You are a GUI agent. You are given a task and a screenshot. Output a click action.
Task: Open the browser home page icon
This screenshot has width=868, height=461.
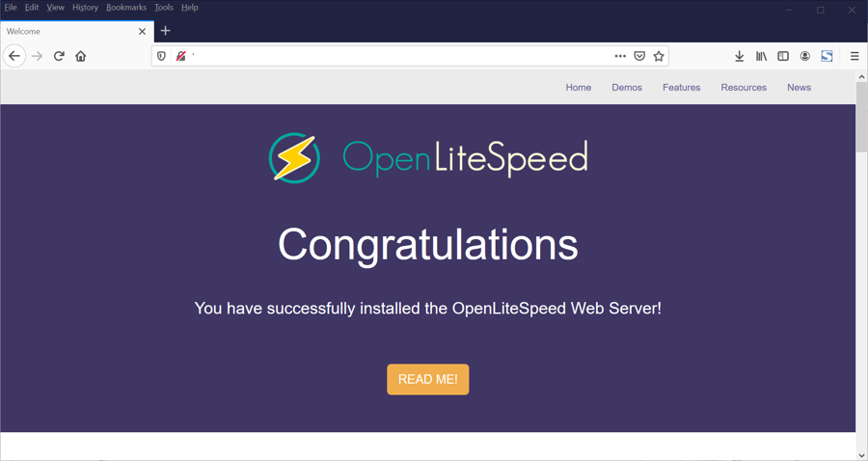click(x=81, y=56)
